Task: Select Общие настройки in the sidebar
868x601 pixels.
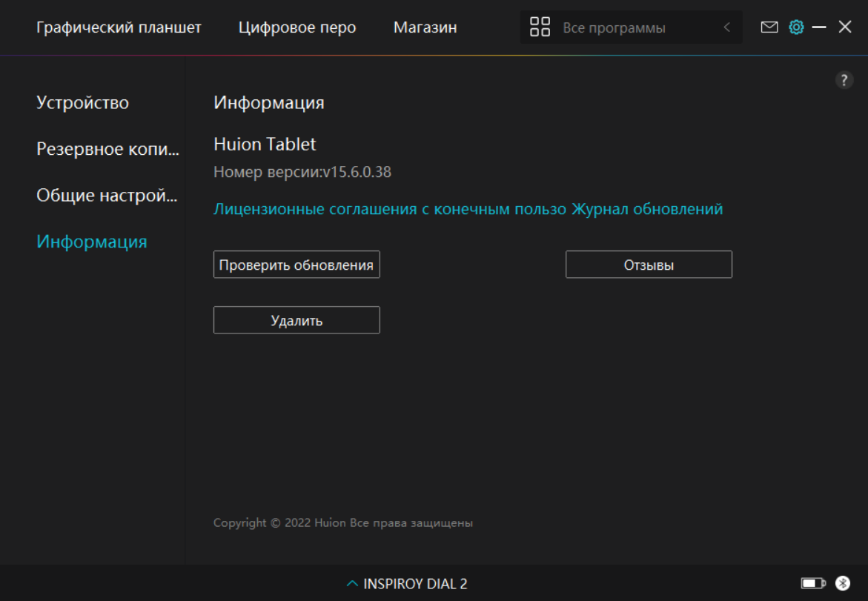Action: point(107,196)
